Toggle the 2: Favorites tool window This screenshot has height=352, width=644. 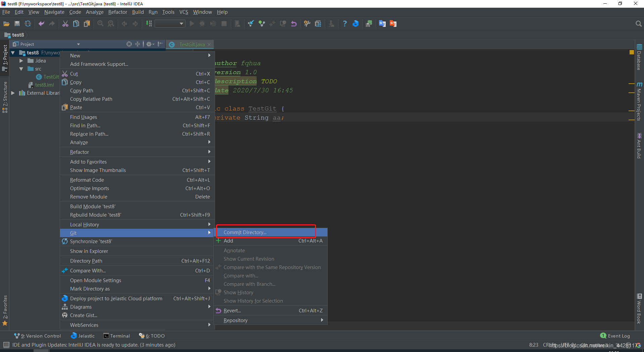pyautogui.click(x=5, y=311)
